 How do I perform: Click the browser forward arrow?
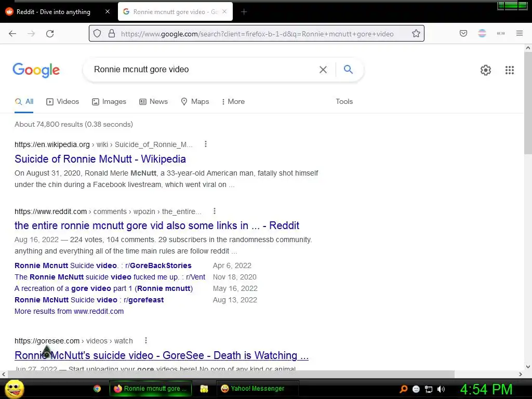pos(31,34)
